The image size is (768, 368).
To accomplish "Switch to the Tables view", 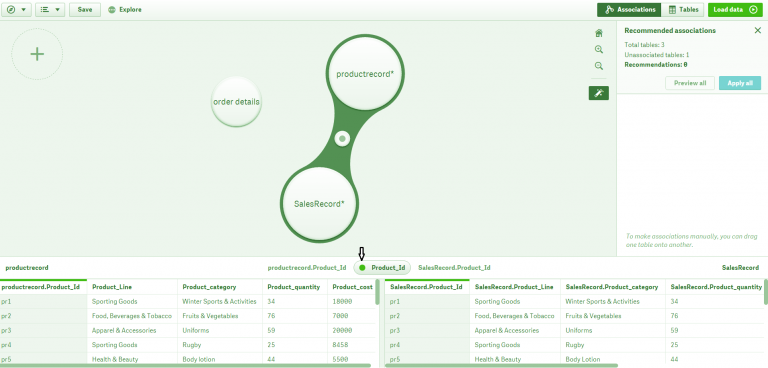I will coord(683,9).
